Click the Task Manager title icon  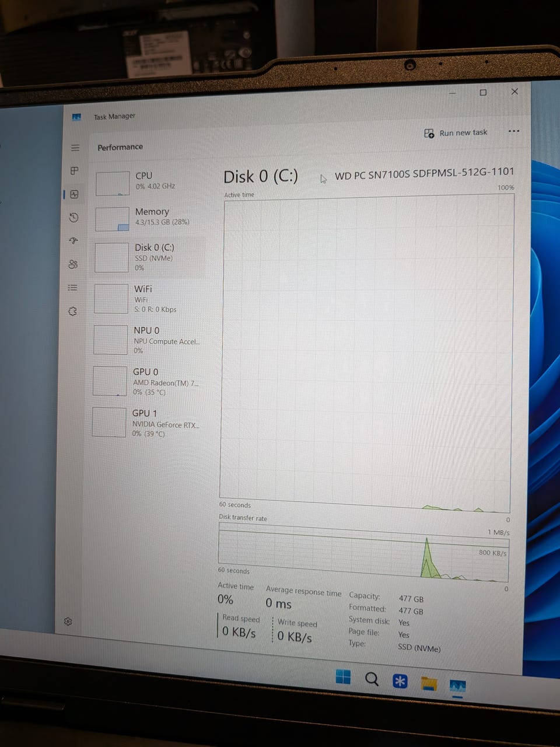coord(77,117)
